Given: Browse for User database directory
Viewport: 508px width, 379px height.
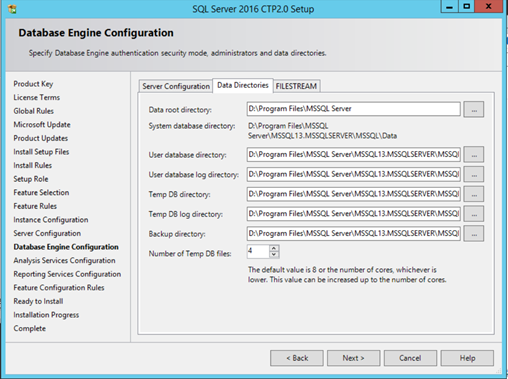Looking at the screenshot, I should click(x=474, y=155).
